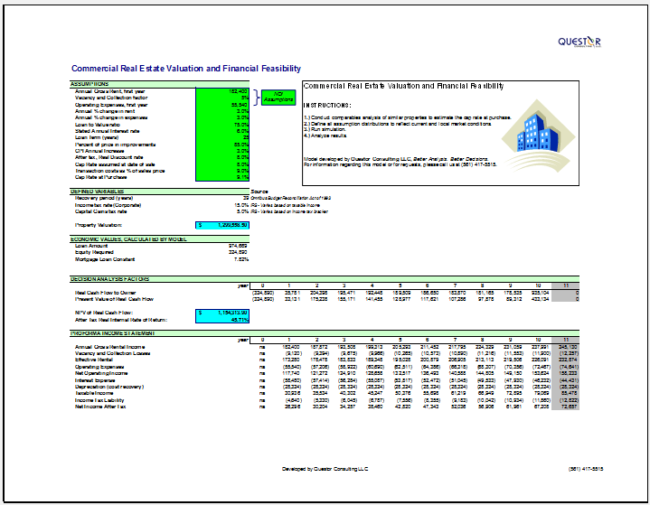650x505 pixels.
Task: Click instruction 3 Run simulation
Action: click(x=325, y=129)
